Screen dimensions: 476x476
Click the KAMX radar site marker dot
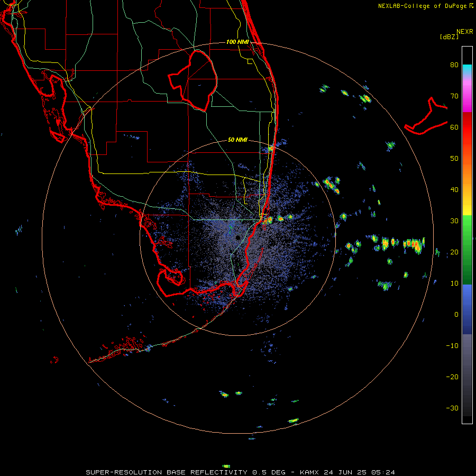238,237
